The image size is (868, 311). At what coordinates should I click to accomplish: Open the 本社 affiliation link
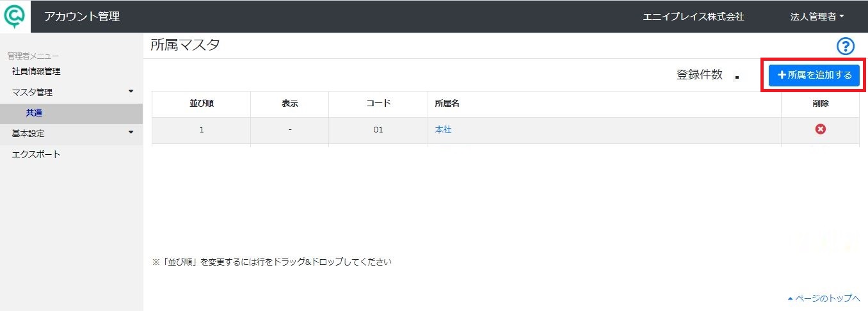(x=443, y=129)
